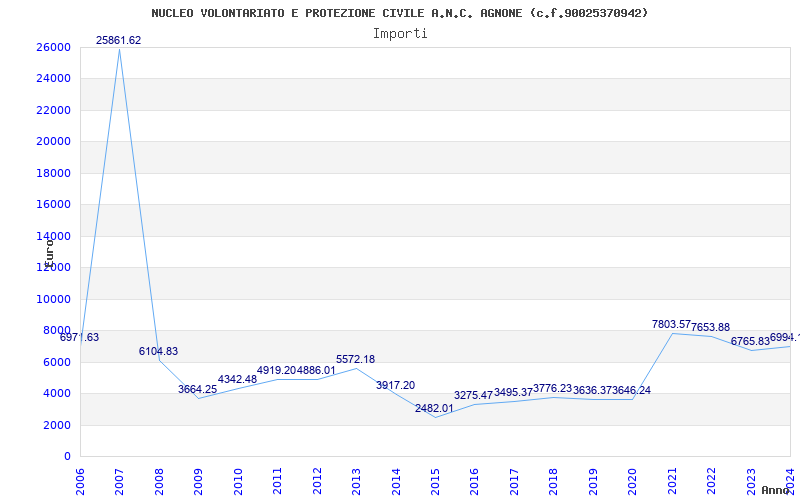Click the 2000 y-axis tick label
The image size is (800, 500).
(57, 425)
